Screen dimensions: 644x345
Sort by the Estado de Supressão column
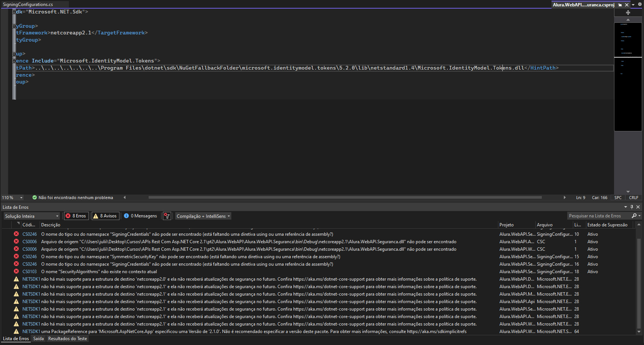coord(609,225)
